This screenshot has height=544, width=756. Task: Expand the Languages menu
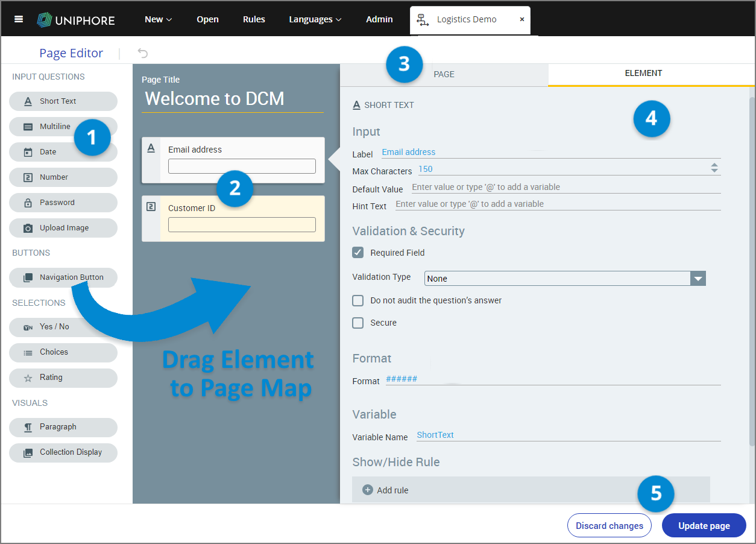point(315,19)
